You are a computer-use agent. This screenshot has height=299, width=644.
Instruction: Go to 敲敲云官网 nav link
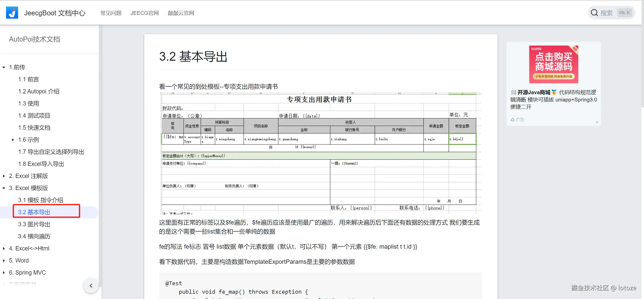(181, 13)
